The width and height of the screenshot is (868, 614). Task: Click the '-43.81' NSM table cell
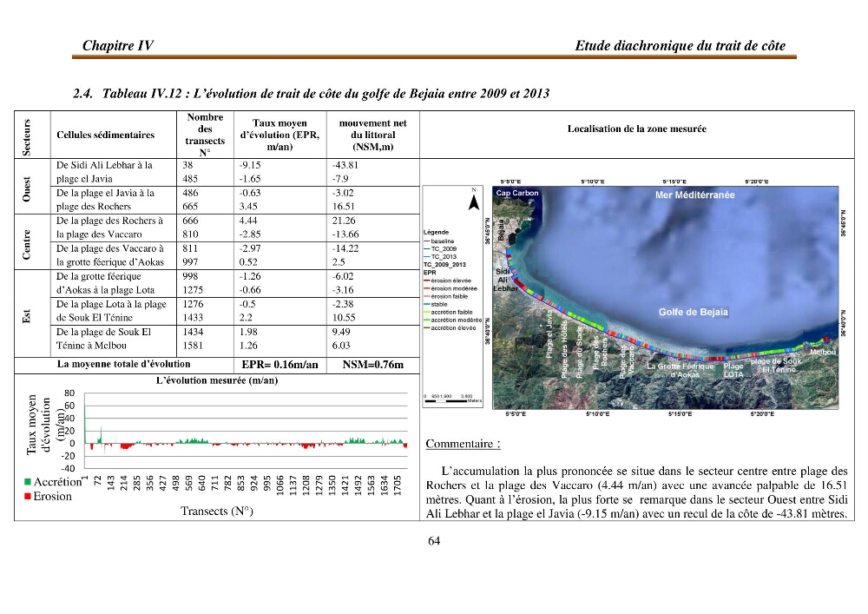345,165
